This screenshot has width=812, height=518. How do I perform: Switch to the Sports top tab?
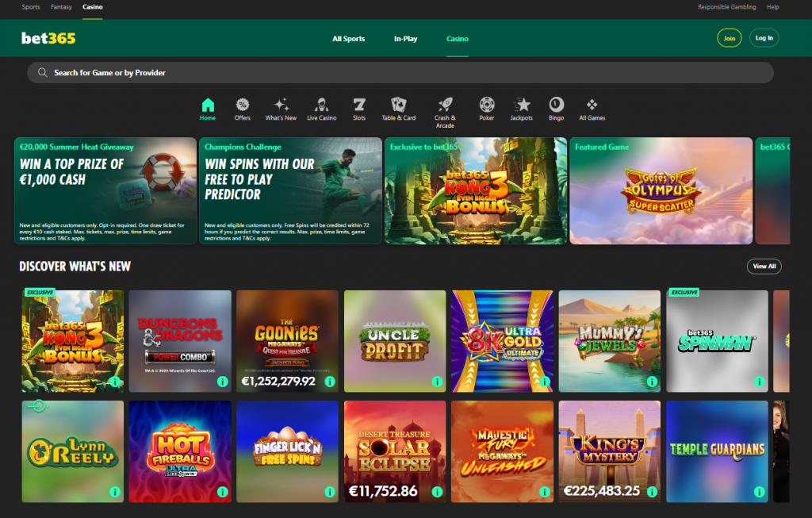pyautogui.click(x=31, y=7)
